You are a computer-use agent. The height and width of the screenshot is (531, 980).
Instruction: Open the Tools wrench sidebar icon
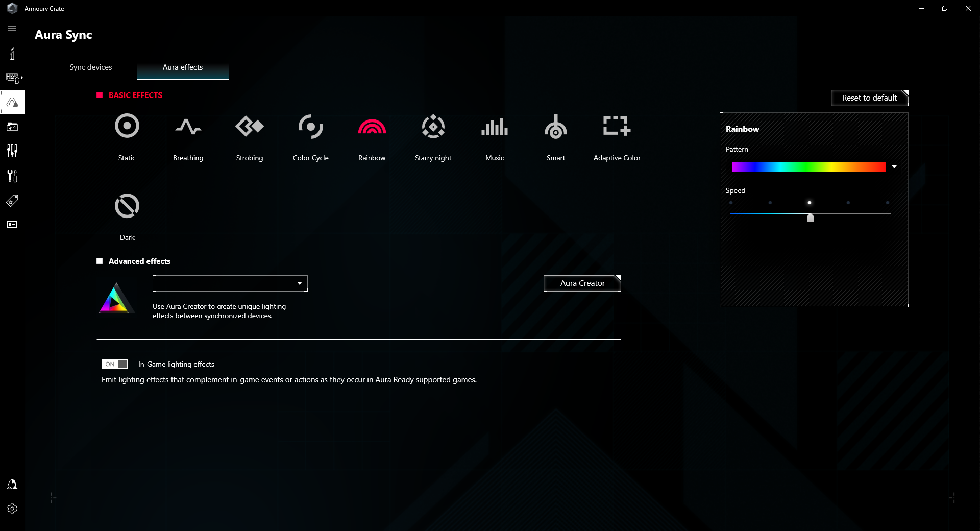pos(12,176)
